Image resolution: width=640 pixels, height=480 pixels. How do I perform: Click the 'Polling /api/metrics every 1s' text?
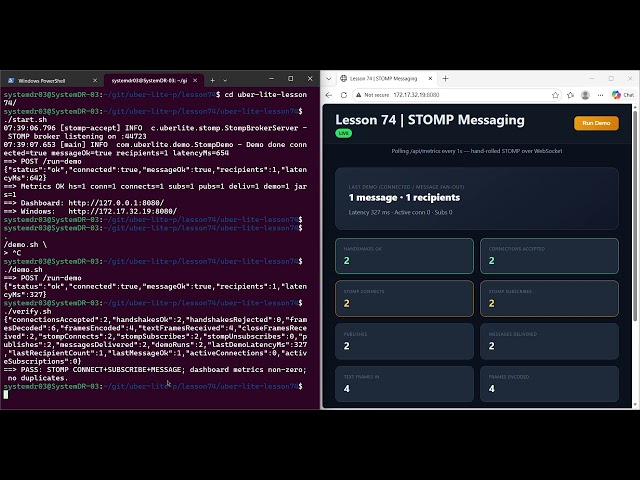[477, 151]
